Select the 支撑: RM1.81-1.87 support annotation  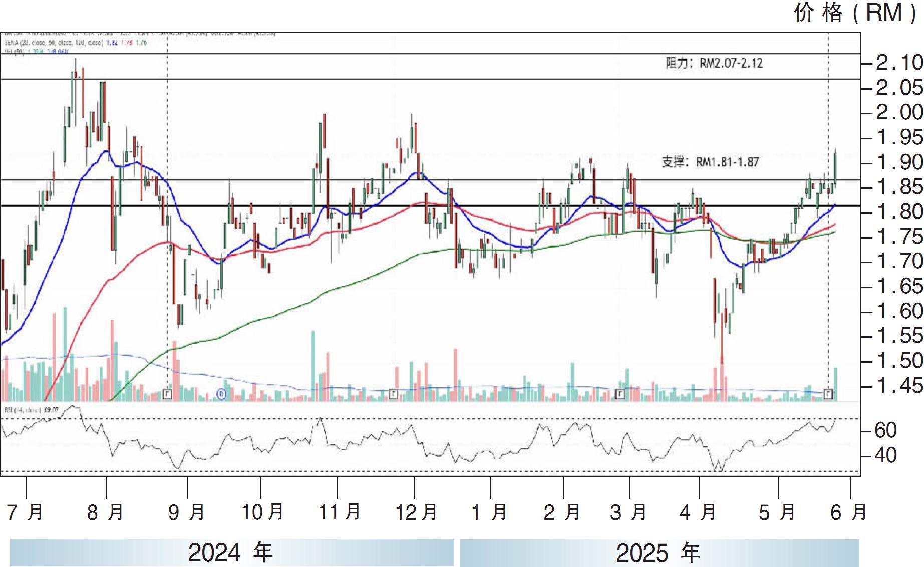click(710, 162)
